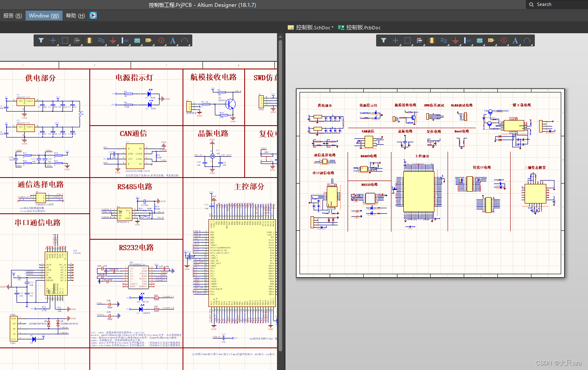The image size is (588, 370).
Task: Click the 主控部分 heading in left pane
Action: (x=249, y=186)
